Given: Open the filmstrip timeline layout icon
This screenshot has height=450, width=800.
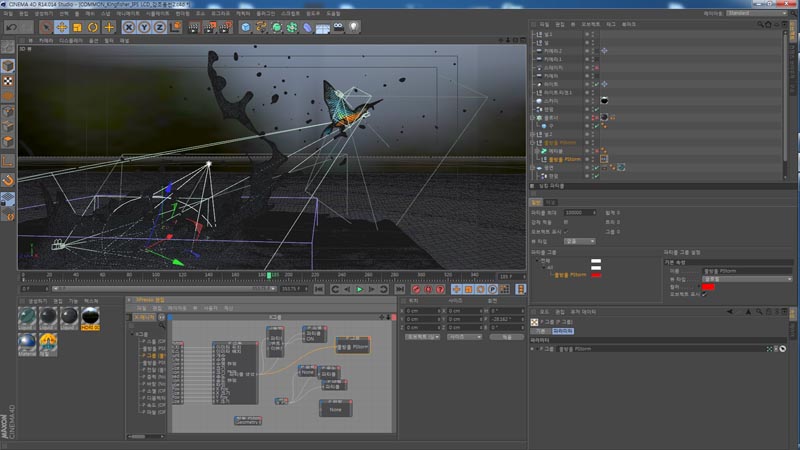Looking at the screenshot, I should coord(520,289).
